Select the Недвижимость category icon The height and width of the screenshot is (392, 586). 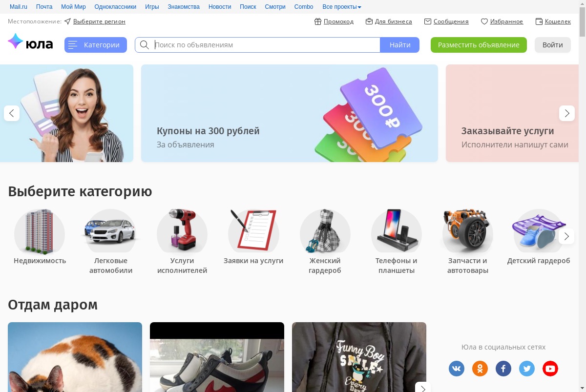click(40, 232)
